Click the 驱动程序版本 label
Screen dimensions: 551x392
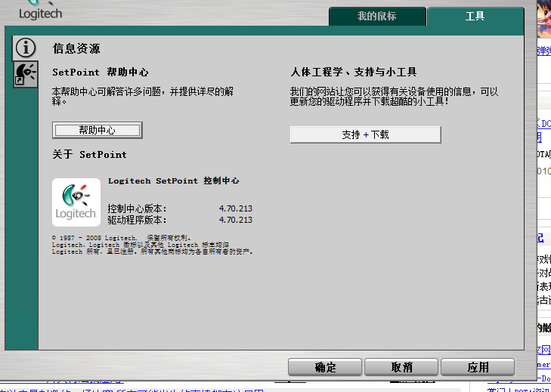137,220
